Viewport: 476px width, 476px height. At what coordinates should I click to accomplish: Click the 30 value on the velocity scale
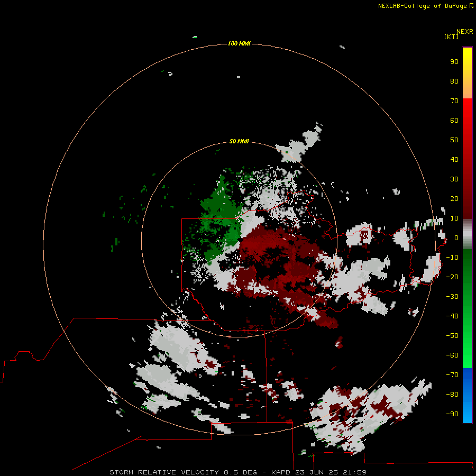[x=454, y=179]
